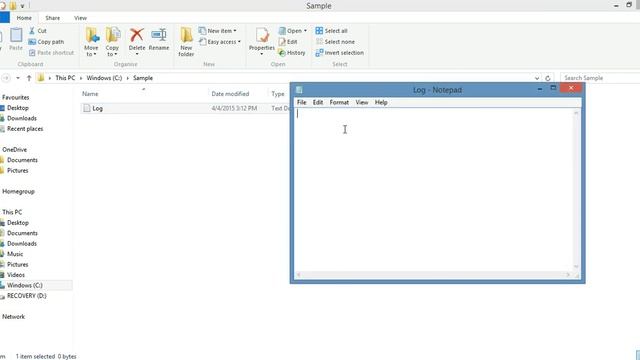Click the Notepad icon in the Log title bar
The height and width of the screenshot is (360, 640).
coord(299,90)
